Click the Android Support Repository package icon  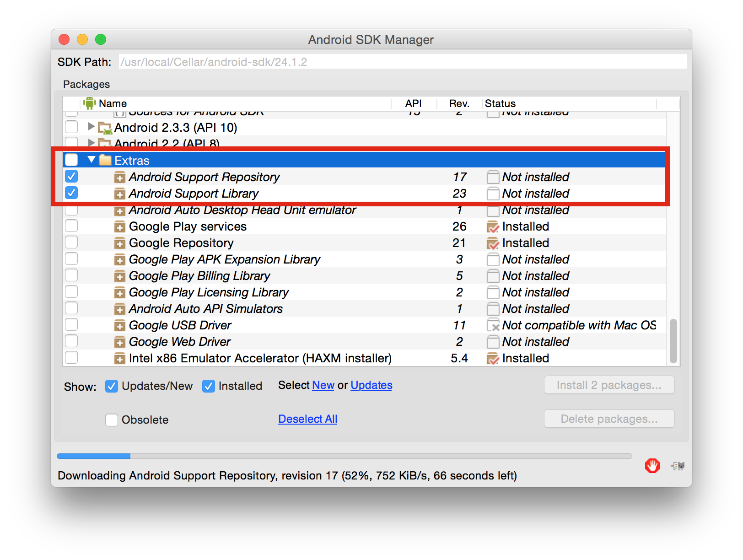point(119,177)
